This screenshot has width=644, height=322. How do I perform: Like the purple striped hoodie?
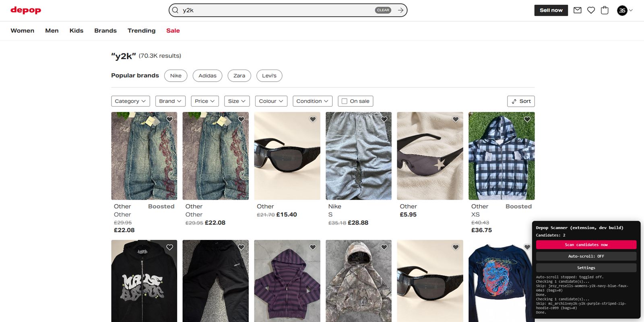point(313,247)
